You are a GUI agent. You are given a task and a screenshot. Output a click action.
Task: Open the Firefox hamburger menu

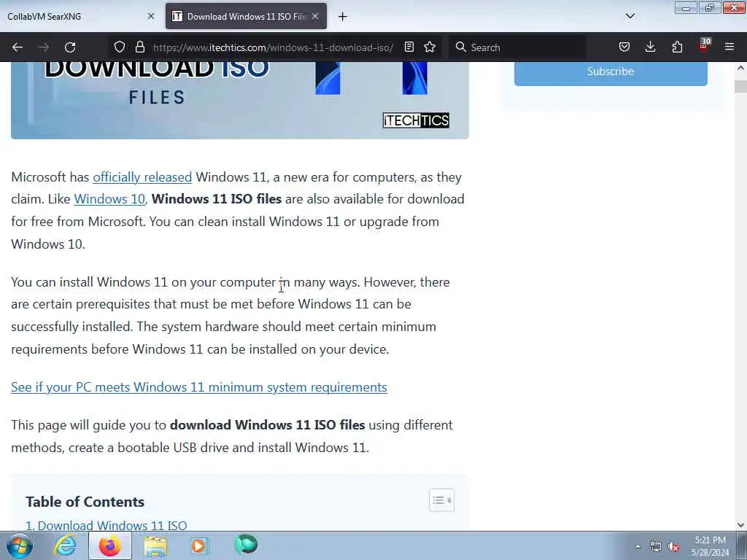coord(729,47)
